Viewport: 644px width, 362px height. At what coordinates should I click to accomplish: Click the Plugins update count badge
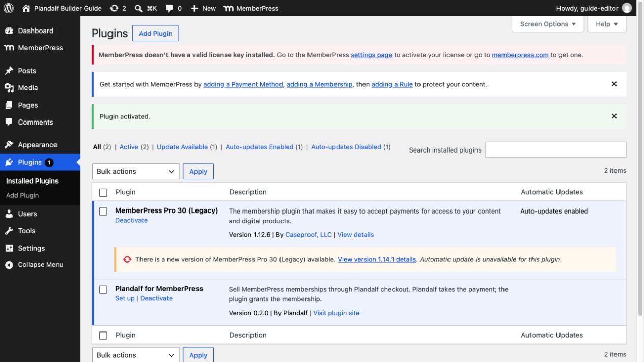click(49, 162)
